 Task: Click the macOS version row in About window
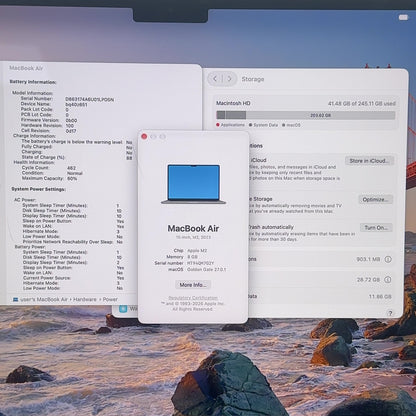tap(197, 269)
